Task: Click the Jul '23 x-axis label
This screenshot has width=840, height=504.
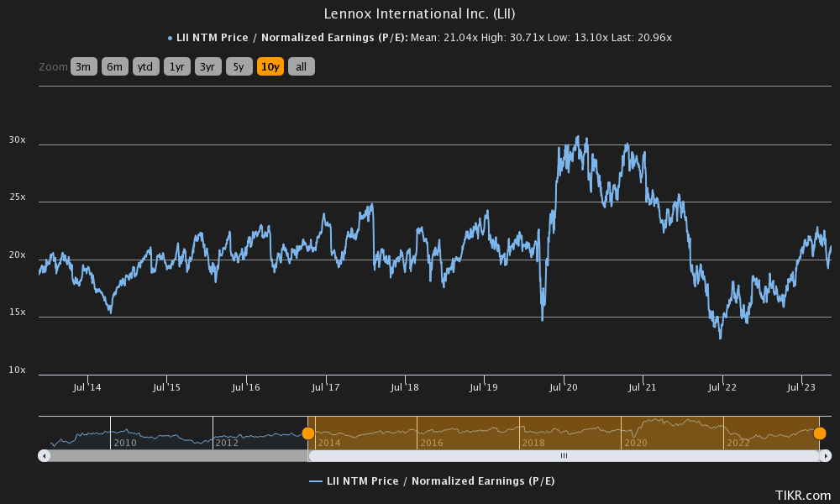Action: [801, 387]
